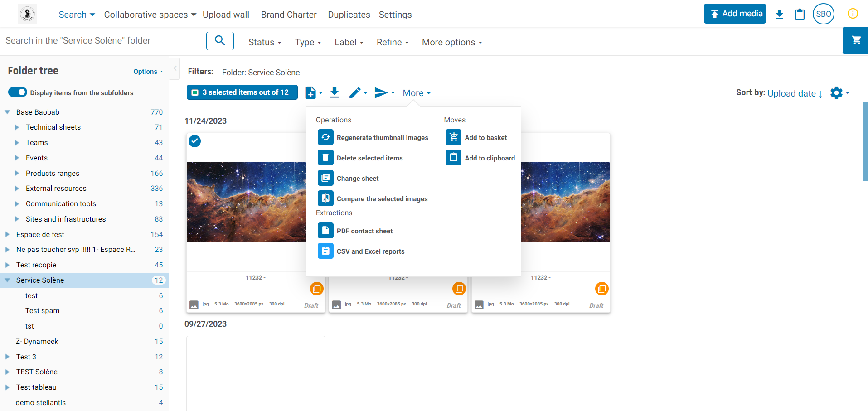Click the Add to clipboard icon
The image size is (868, 411).
click(453, 158)
